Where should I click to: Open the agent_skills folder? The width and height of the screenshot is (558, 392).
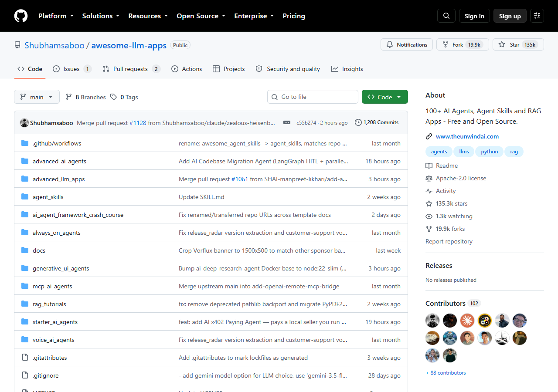click(48, 197)
